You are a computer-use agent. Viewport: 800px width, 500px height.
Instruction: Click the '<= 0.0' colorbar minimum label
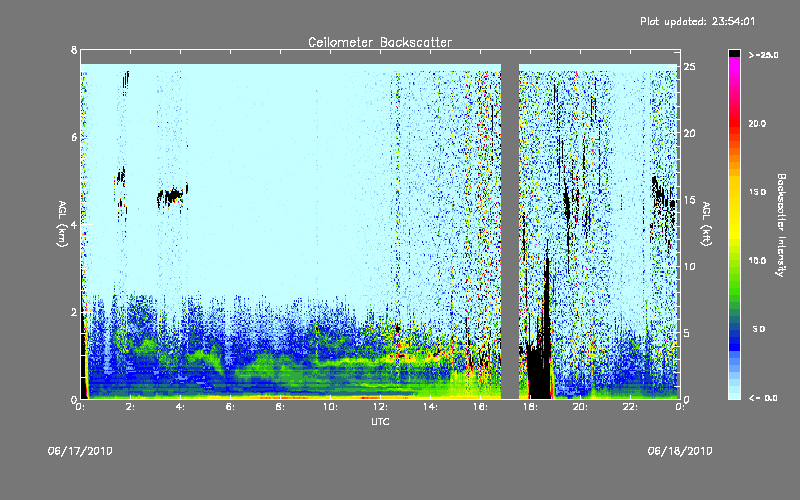763,398
